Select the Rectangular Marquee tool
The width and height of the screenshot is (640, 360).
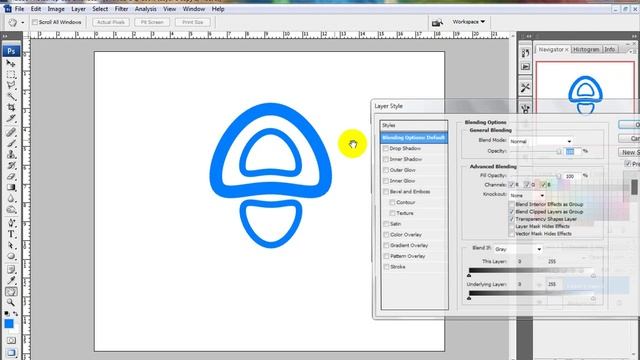(11, 75)
